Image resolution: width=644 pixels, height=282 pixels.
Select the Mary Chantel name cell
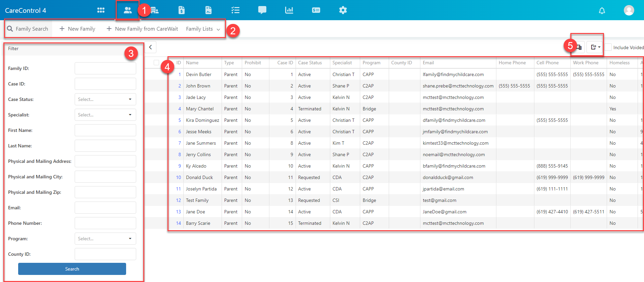pos(202,109)
